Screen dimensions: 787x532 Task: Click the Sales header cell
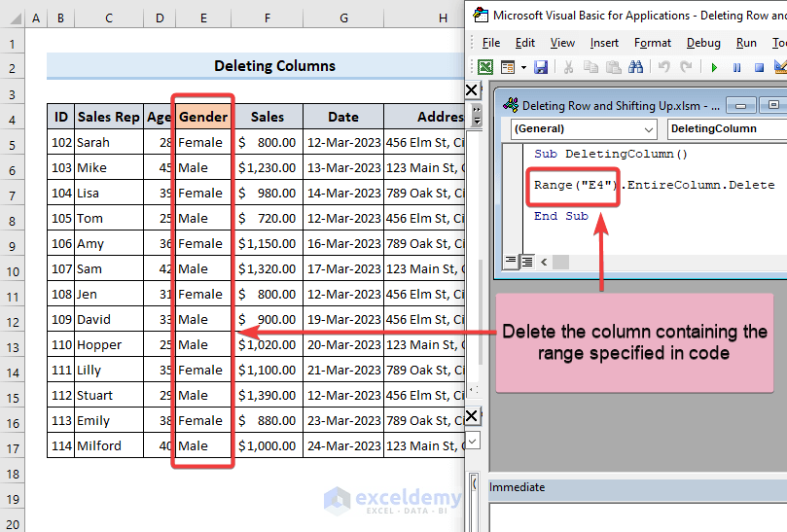pyautogui.click(x=267, y=117)
